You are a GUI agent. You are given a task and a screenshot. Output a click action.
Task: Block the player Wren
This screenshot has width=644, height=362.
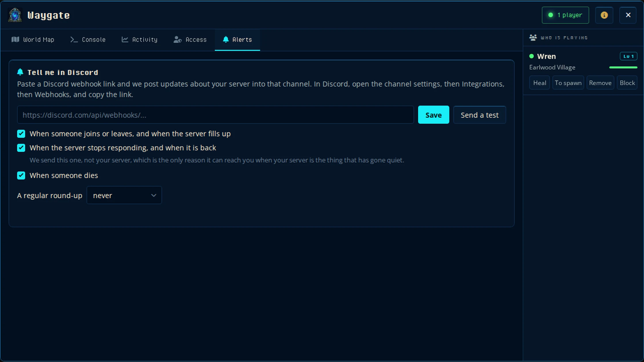627,83
